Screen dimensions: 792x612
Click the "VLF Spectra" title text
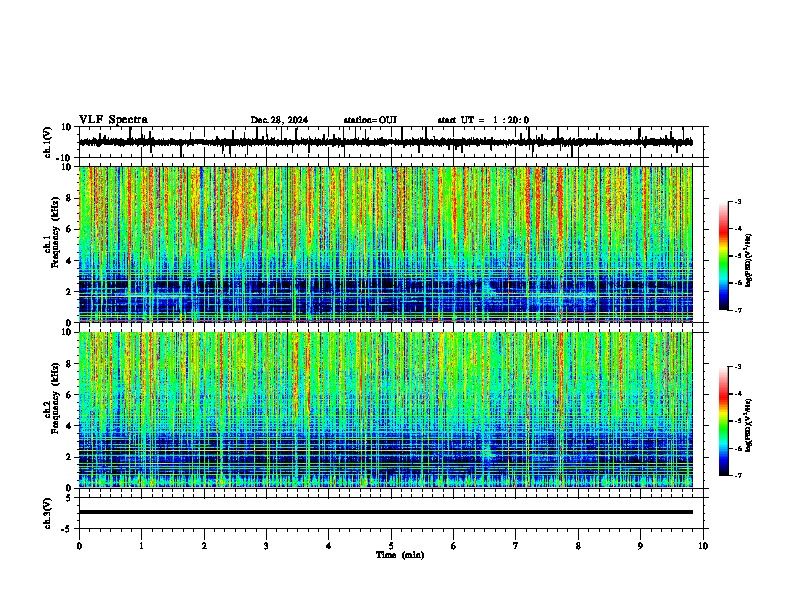(113, 120)
